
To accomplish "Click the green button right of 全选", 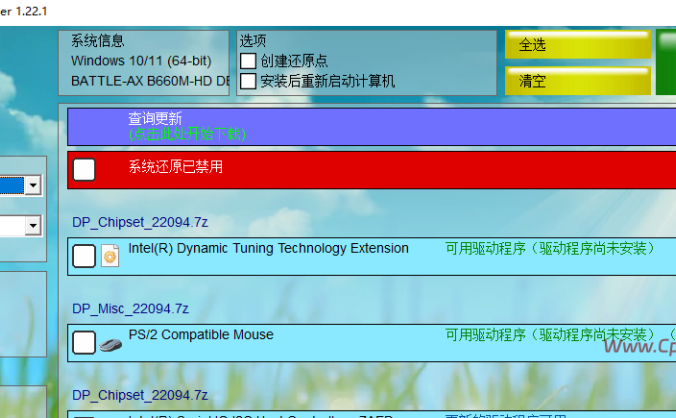I will click(666, 62).
